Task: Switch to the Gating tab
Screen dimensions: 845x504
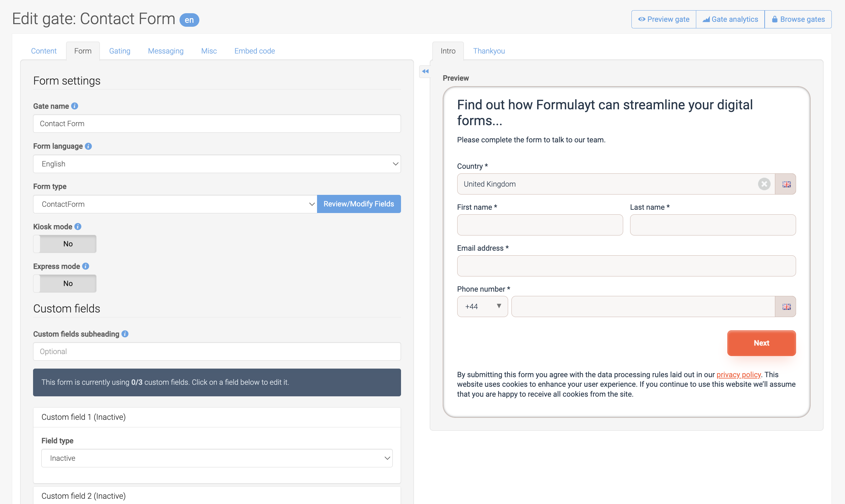Action: tap(120, 51)
